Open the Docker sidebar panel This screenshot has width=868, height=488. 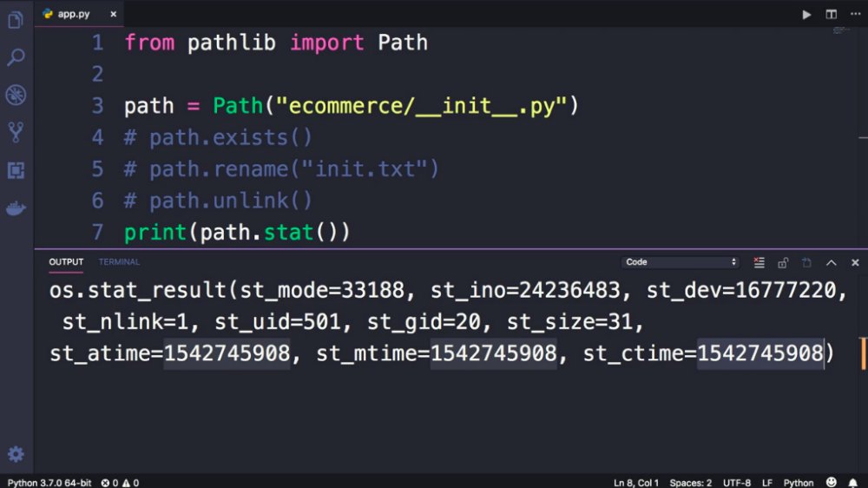(16, 208)
